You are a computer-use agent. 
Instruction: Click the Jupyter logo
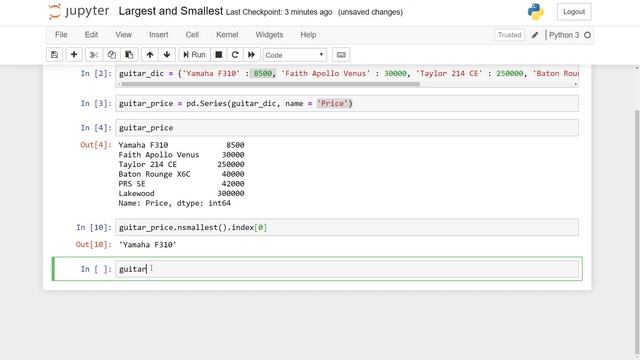[x=79, y=11]
